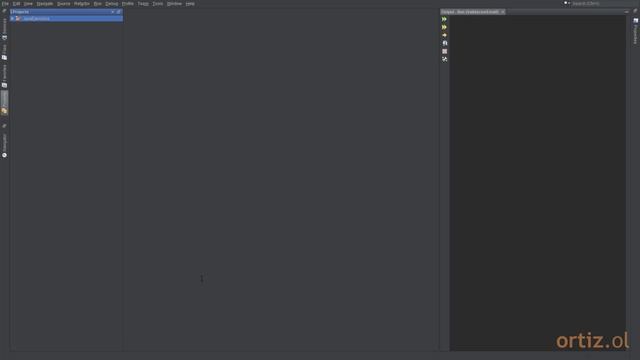Screen dimensions: 640x360
Task: Click the fourth icon in the Output toolbar
Action: coord(445,43)
